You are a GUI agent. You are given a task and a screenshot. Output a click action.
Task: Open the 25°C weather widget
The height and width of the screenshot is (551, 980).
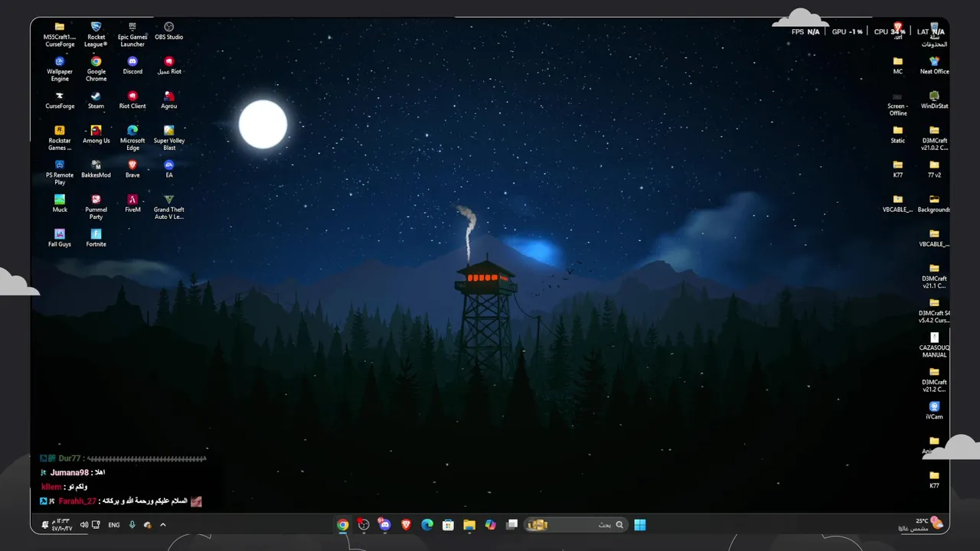click(922, 525)
